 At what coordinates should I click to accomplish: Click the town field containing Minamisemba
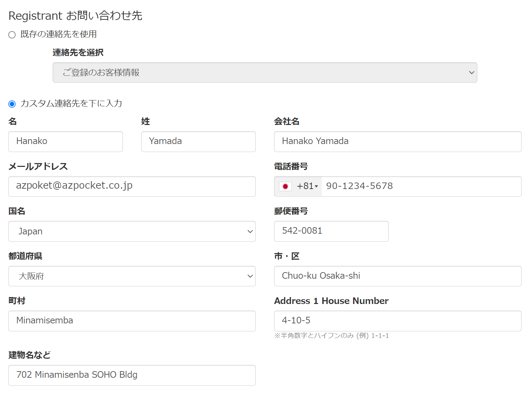click(132, 321)
